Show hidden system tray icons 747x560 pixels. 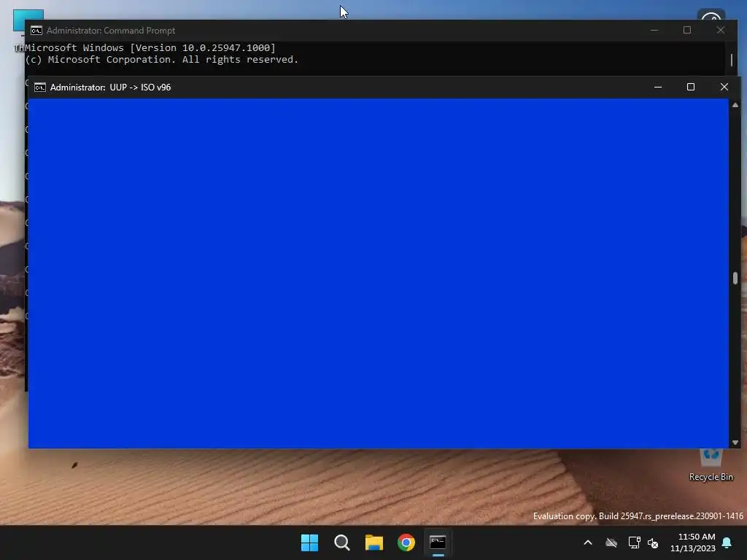click(588, 542)
